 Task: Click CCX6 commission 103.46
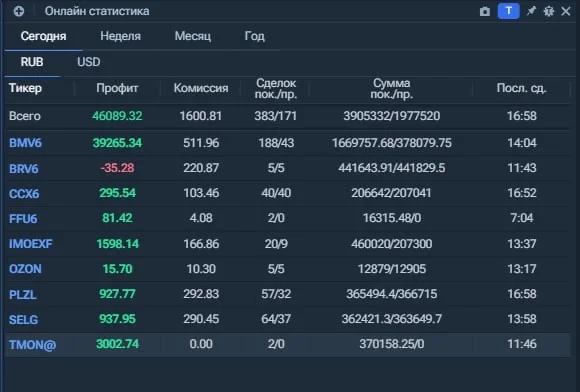click(x=201, y=193)
